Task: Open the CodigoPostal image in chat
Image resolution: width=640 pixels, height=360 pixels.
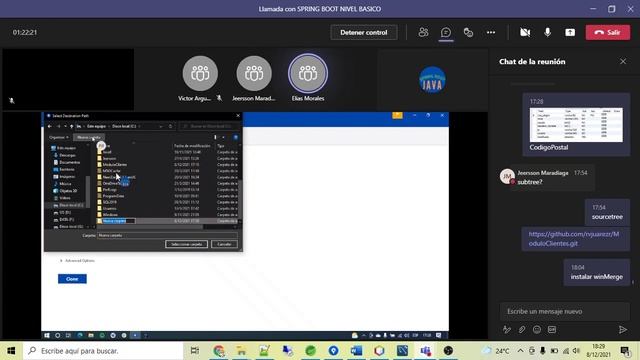Action: pos(576,125)
